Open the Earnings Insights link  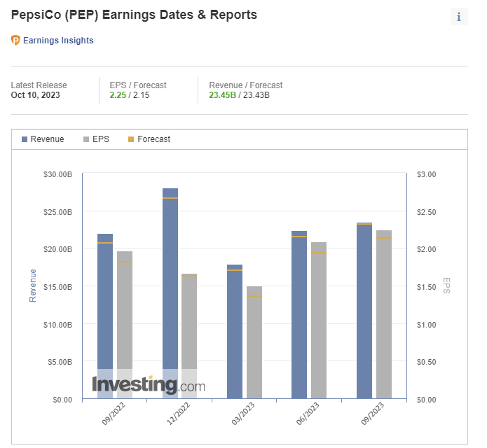click(x=58, y=41)
